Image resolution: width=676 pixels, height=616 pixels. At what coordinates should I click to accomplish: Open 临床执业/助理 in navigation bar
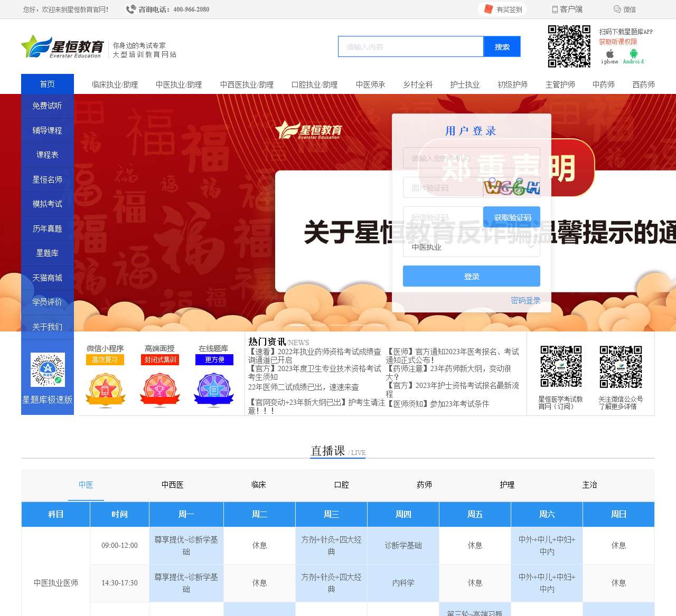click(x=115, y=84)
